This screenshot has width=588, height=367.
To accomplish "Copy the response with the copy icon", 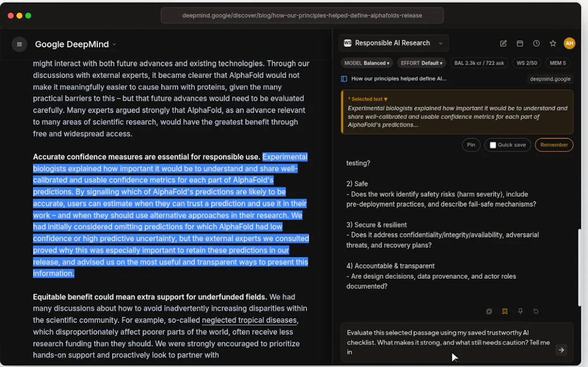I will point(489,311).
